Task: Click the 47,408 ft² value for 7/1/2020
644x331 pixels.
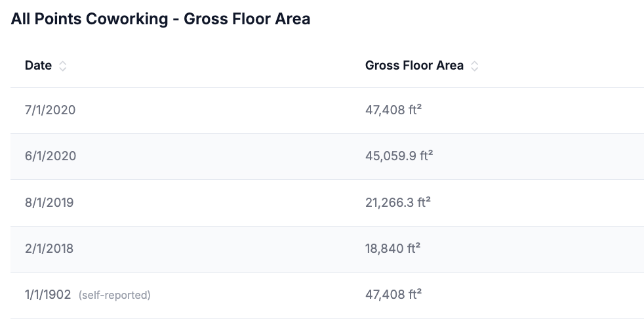Action: (x=393, y=110)
